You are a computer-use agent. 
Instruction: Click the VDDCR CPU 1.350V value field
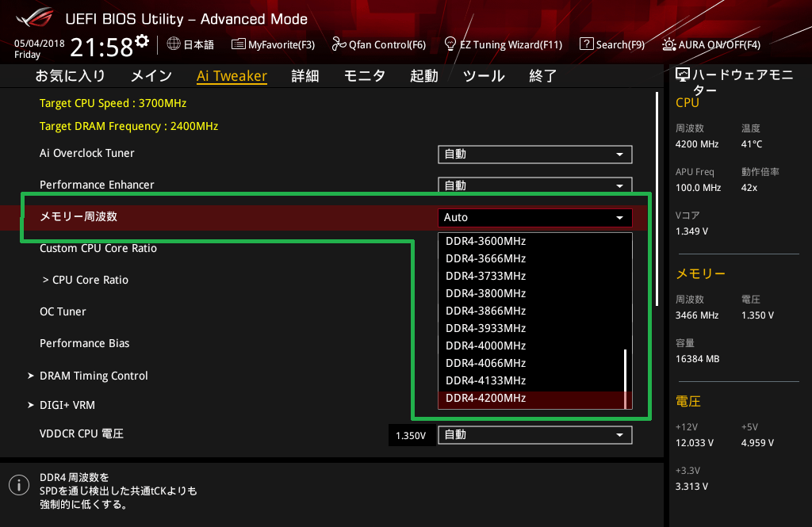pos(411,435)
